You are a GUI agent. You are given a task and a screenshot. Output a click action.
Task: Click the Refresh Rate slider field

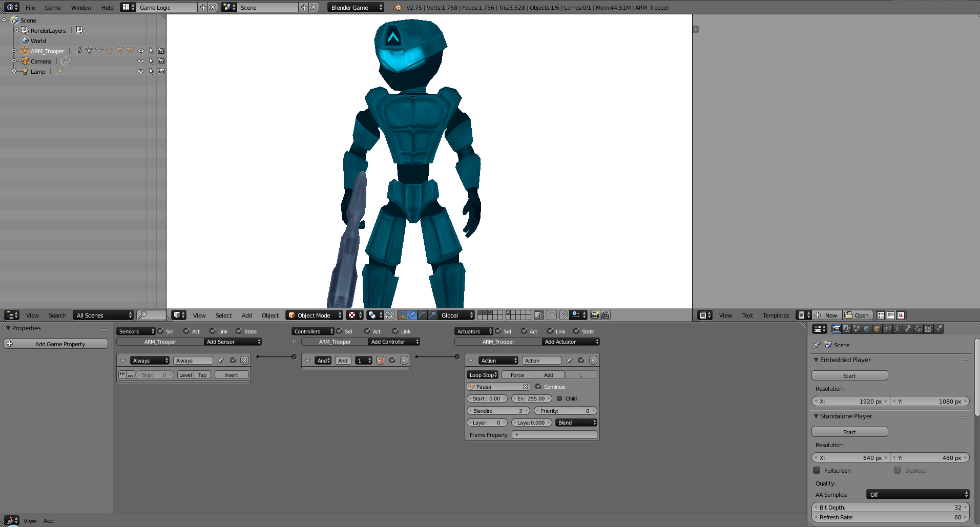890,517
